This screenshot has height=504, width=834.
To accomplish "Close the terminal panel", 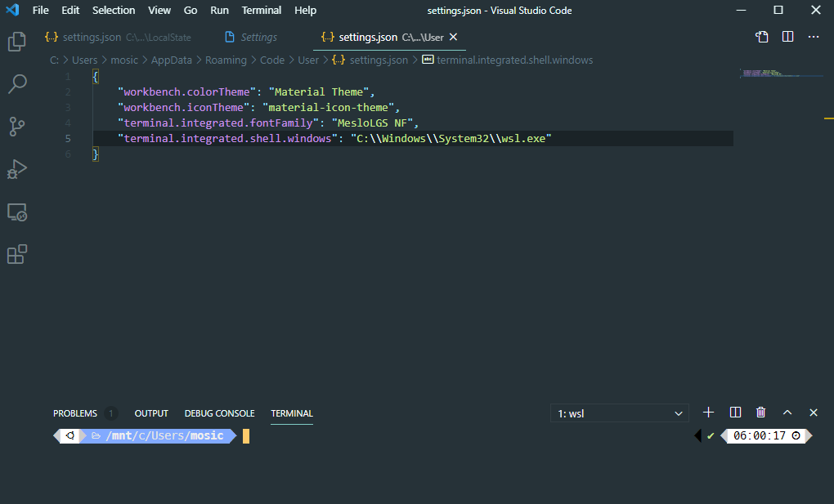I will [814, 413].
